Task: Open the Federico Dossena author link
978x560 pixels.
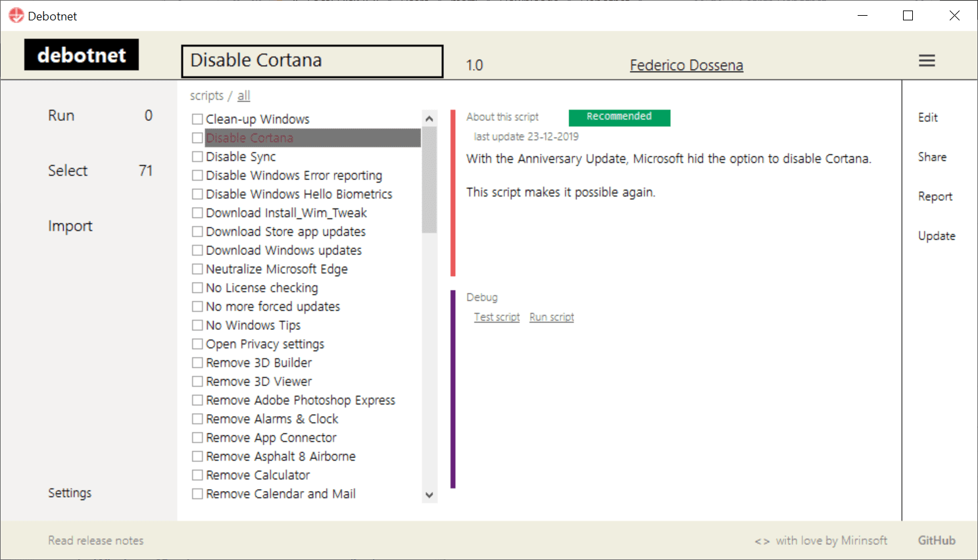Action: coord(687,65)
